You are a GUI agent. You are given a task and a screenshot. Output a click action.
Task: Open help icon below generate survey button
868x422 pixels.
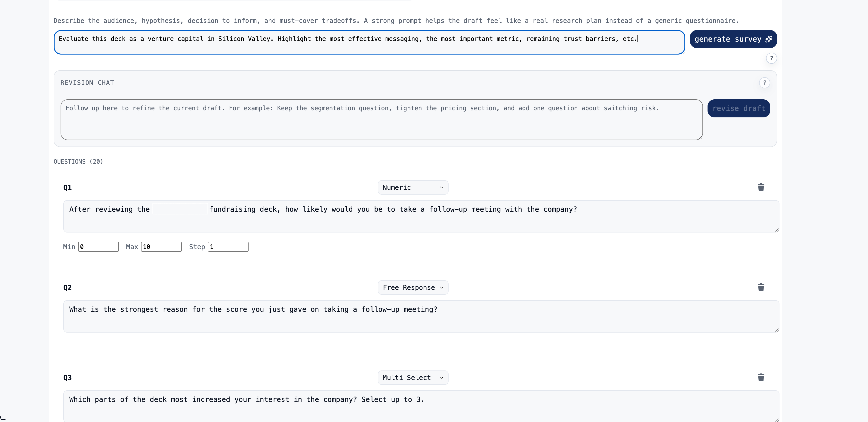click(x=771, y=58)
